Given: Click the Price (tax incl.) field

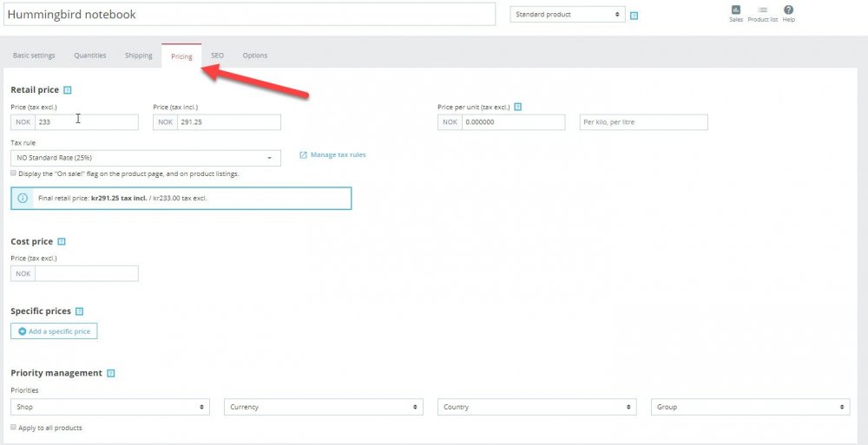Looking at the screenshot, I should coord(228,122).
